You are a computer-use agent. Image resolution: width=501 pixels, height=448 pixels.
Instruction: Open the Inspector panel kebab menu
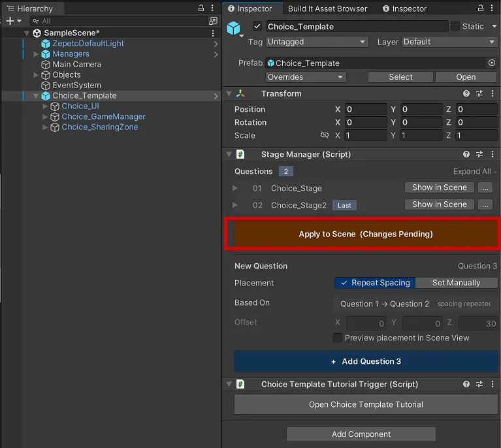coord(492,8)
